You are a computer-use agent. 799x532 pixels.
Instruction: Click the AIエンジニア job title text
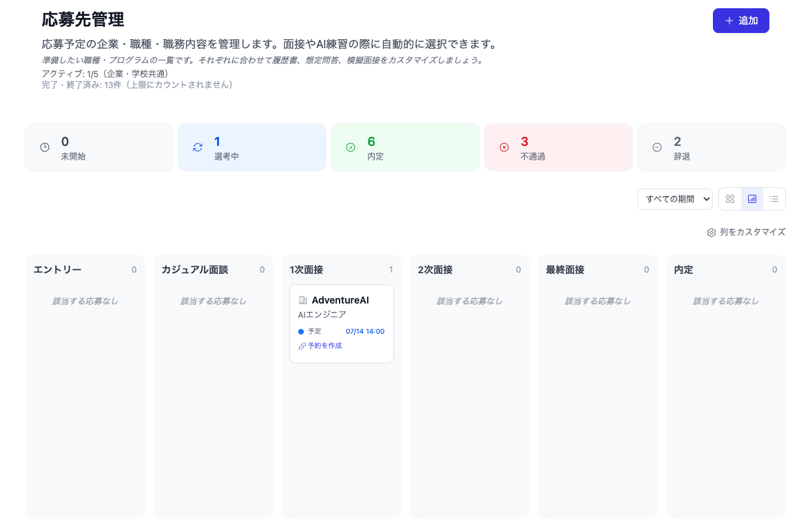(x=322, y=315)
